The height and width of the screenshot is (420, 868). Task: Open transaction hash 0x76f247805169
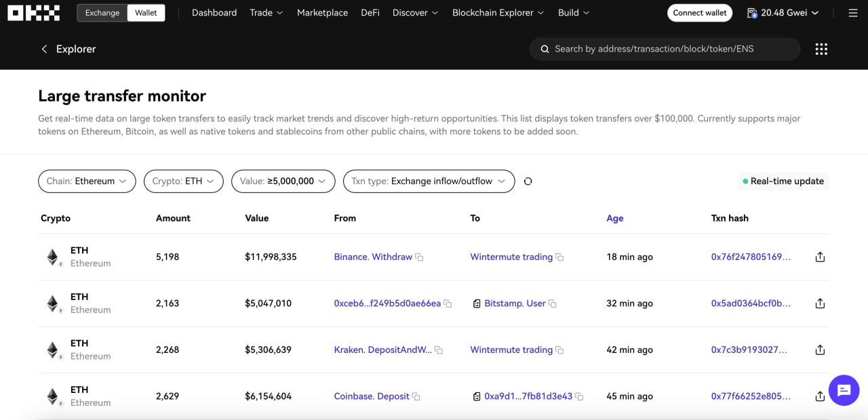coord(751,257)
